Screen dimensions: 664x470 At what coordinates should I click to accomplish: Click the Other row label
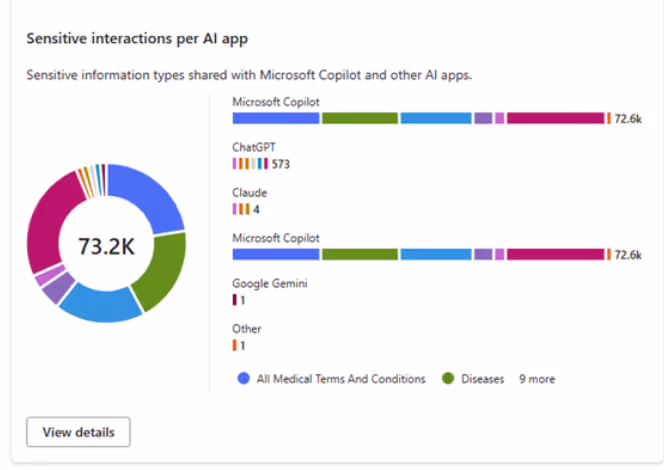click(246, 329)
